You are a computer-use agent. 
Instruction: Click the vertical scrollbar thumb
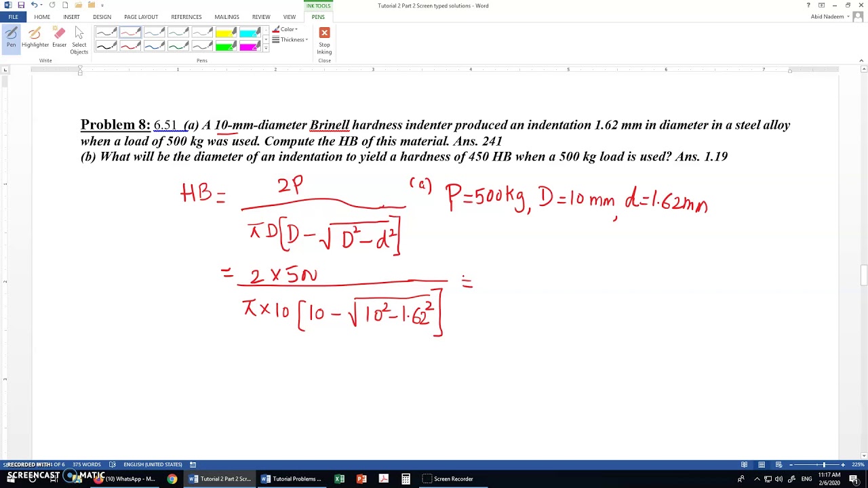coord(863,275)
